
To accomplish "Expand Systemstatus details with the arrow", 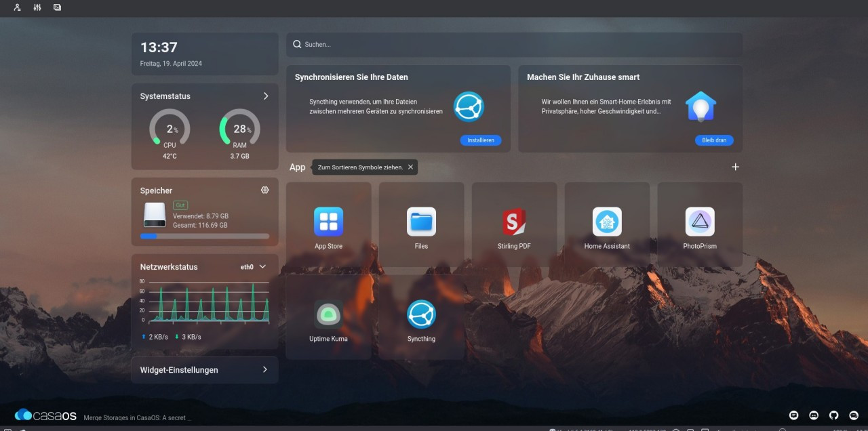I will click(x=265, y=96).
